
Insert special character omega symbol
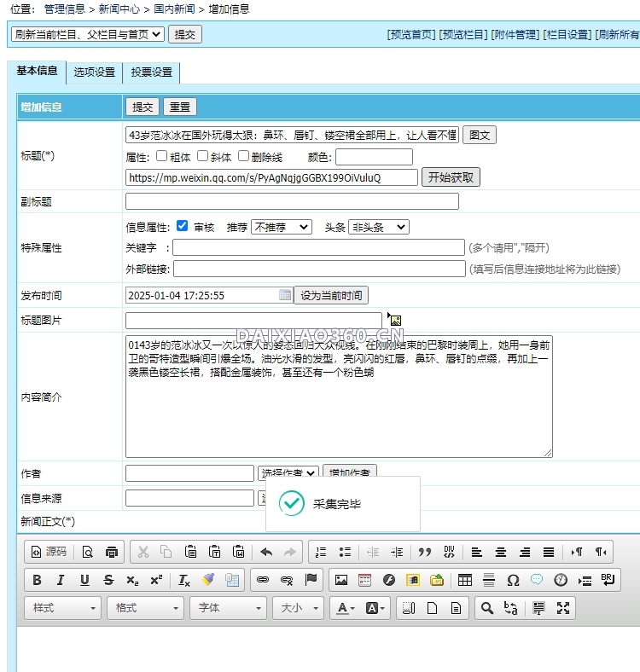tap(513, 580)
